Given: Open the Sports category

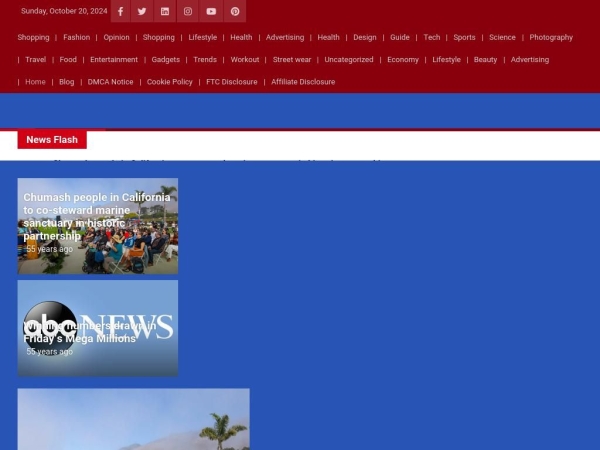Looking at the screenshot, I should coord(464,38).
